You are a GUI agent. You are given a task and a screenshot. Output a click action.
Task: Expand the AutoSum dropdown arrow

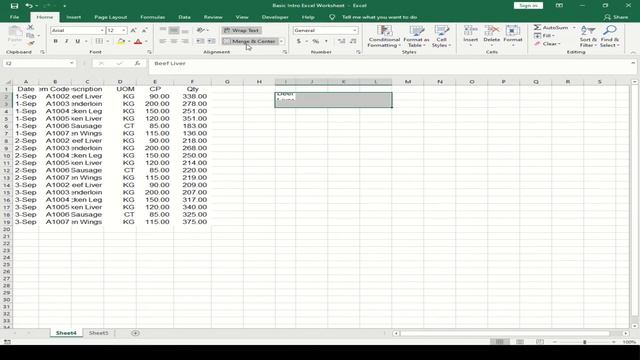(574, 27)
